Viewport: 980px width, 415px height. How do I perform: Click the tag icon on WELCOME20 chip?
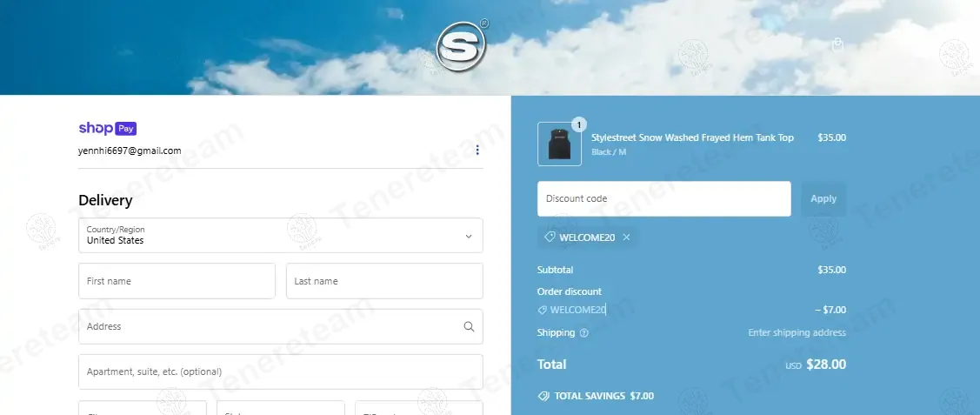[x=550, y=237]
